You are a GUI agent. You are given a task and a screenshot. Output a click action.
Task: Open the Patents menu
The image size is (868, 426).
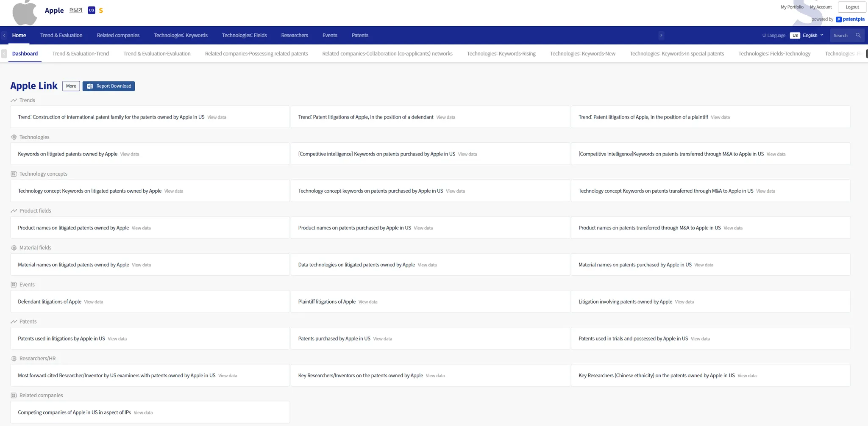tap(360, 36)
